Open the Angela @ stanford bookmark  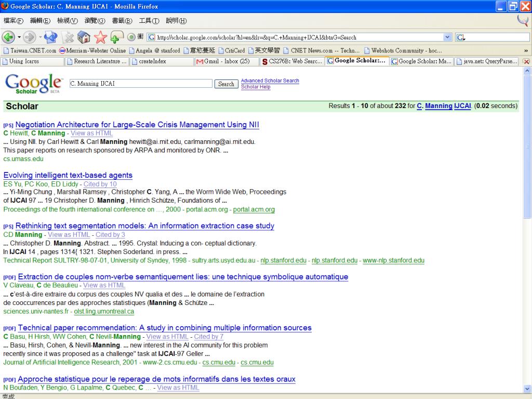tap(154, 50)
